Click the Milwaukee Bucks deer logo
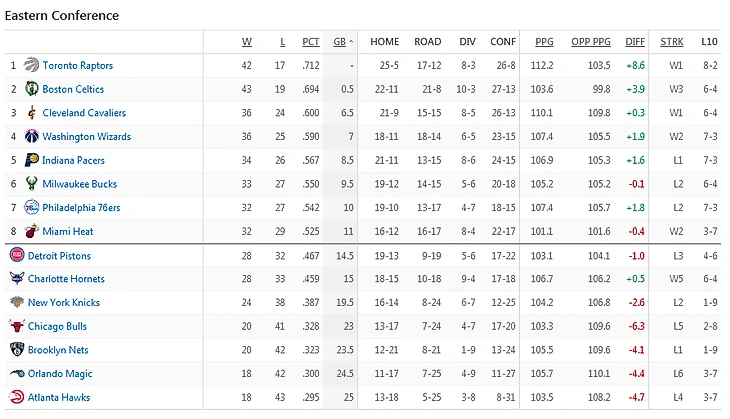 32,183
